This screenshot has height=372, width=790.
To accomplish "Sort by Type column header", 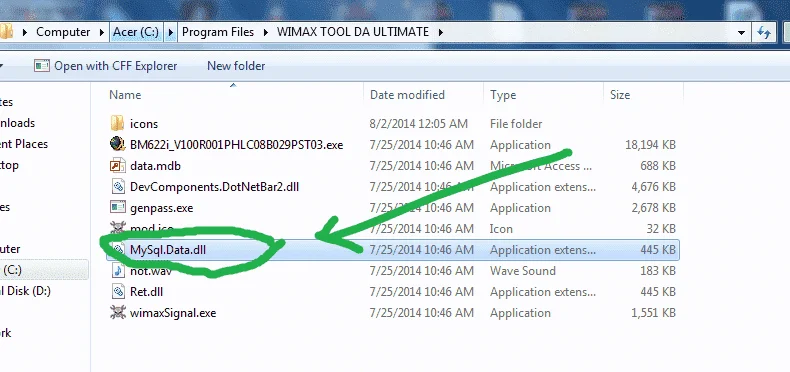I will tap(503, 95).
